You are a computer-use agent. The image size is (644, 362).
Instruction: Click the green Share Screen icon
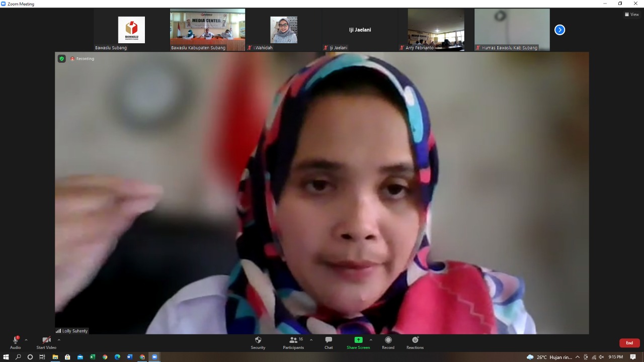pos(358,340)
